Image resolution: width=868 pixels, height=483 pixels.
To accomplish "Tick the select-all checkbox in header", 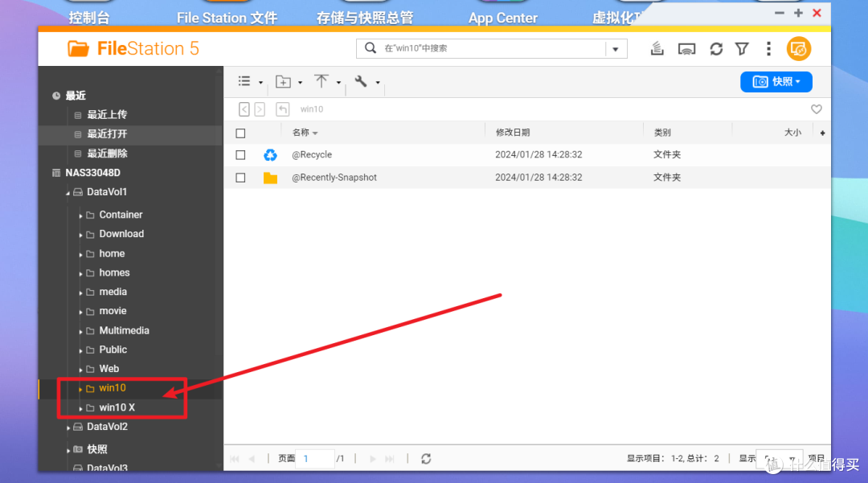I will (x=240, y=133).
